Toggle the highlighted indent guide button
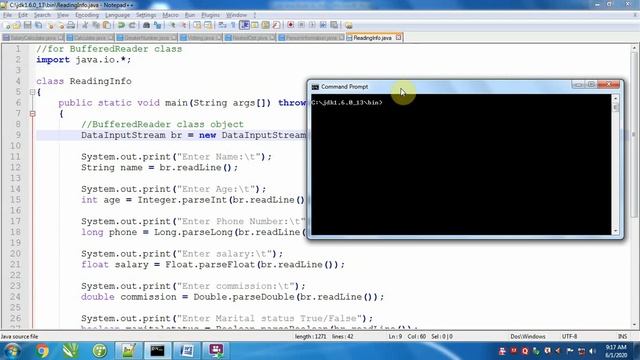This screenshot has width=640, height=360. [x=244, y=25]
